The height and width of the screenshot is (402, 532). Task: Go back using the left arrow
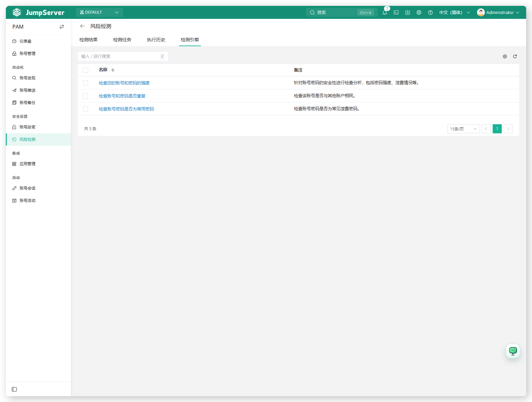coord(82,26)
